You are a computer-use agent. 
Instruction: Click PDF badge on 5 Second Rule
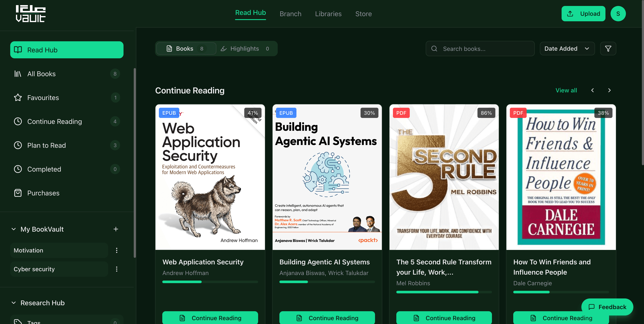(x=401, y=113)
